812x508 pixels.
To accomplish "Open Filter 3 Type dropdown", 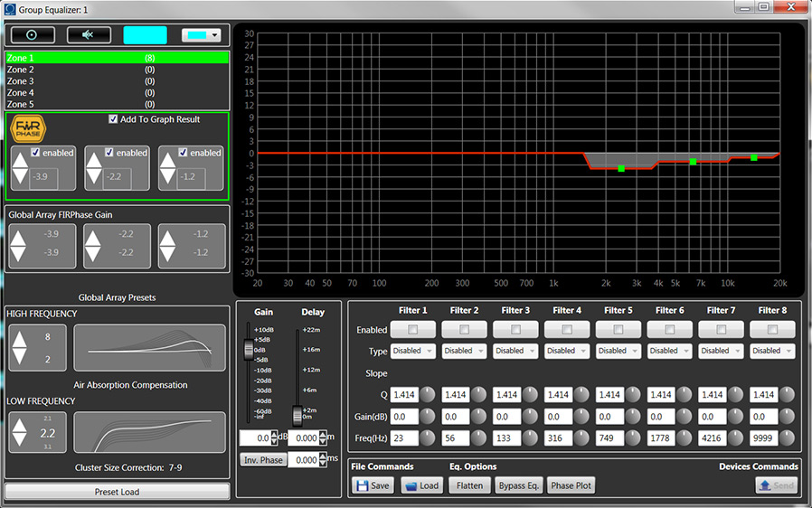I will (x=515, y=351).
